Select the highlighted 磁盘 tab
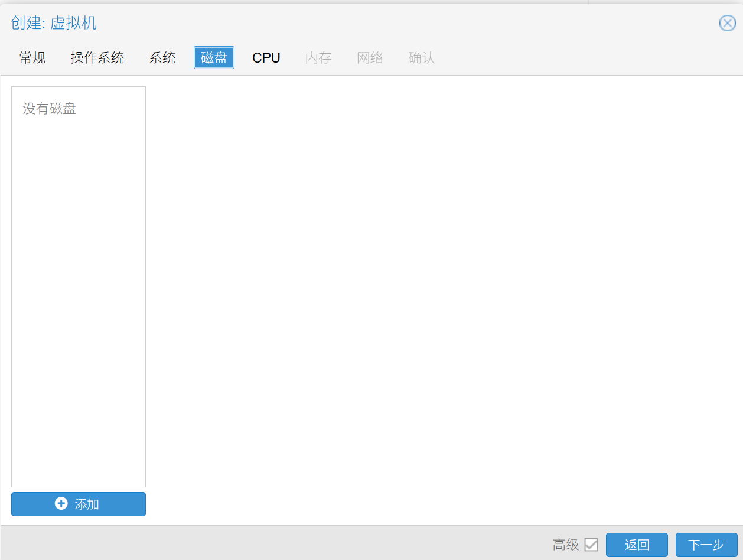Image resolution: width=743 pixels, height=560 pixels. (x=214, y=58)
